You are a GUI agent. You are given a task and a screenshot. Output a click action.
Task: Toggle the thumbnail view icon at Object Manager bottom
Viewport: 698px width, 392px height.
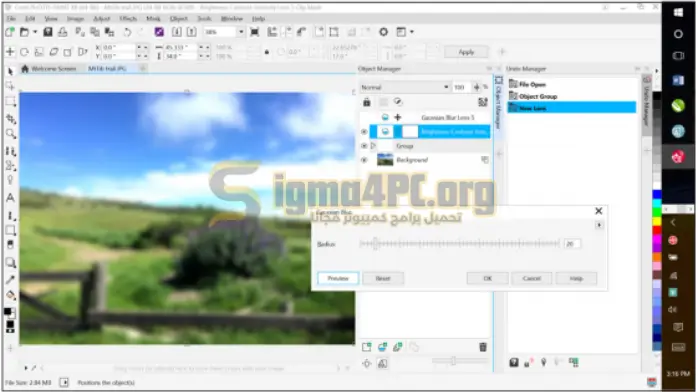pyautogui.click(x=382, y=364)
